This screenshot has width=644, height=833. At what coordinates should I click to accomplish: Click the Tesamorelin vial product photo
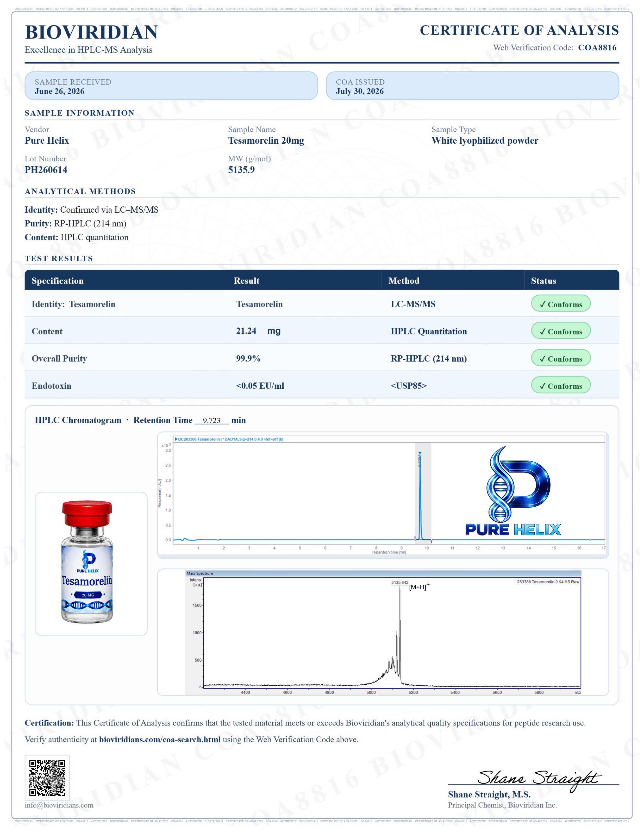pos(87,562)
